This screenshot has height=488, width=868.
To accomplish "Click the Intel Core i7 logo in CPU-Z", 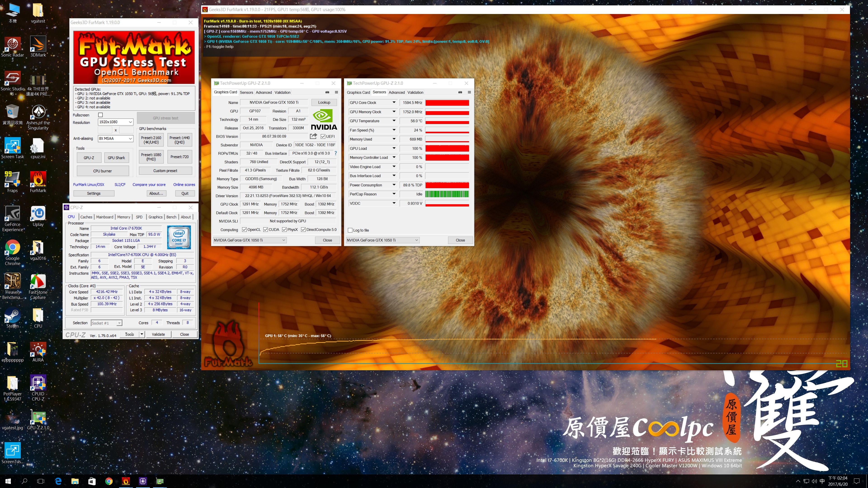I will 179,237.
